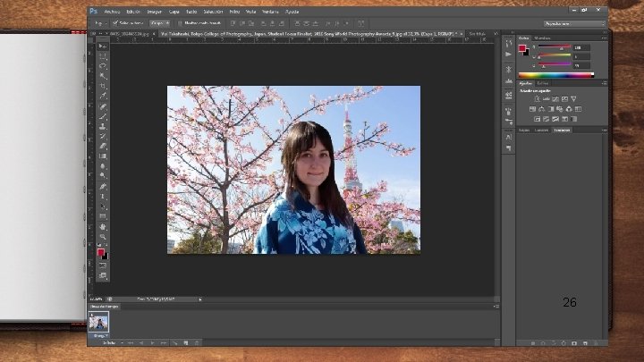Image resolution: width=644 pixels, height=362 pixels.
Task: Open the Ajustes panel flyout menu
Action: (604, 83)
